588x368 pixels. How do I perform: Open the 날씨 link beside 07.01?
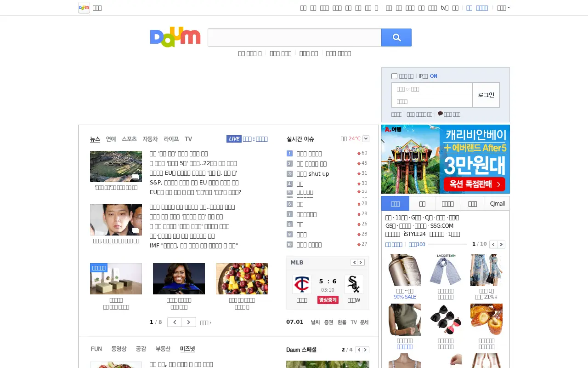[315, 322]
